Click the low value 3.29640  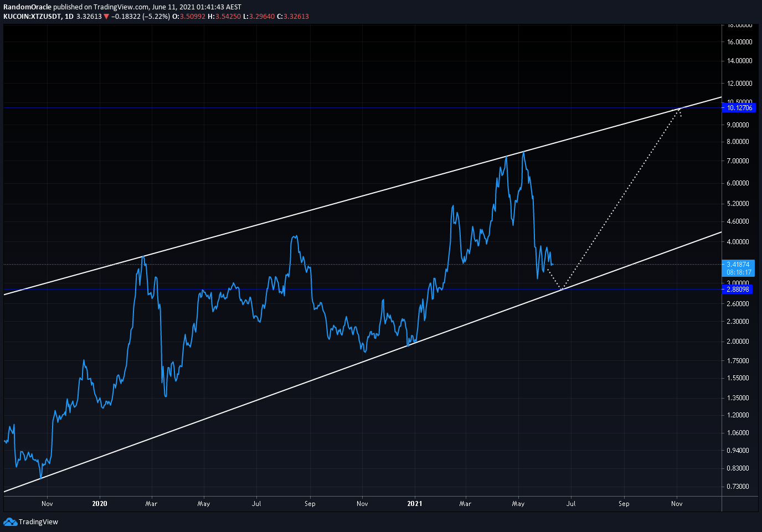262,17
